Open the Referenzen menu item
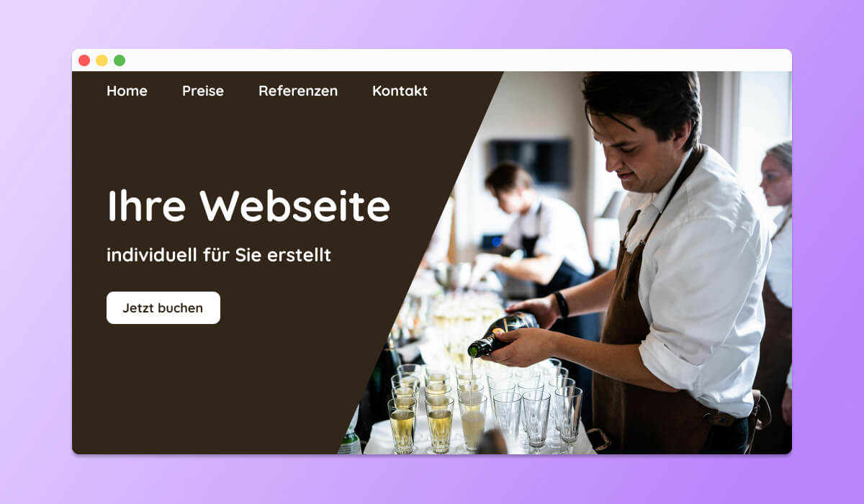 point(298,91)
